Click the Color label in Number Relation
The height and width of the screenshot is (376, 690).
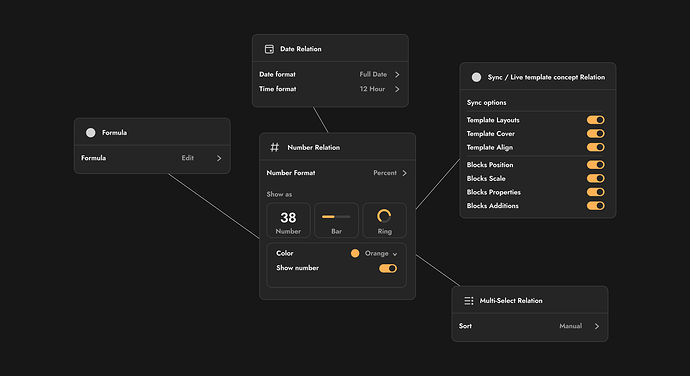coord(285,253)
